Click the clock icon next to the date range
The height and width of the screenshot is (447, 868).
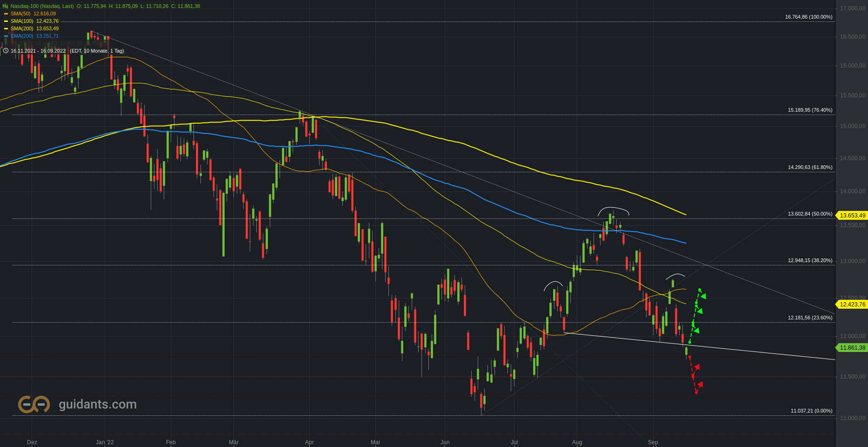coord(6,51)
